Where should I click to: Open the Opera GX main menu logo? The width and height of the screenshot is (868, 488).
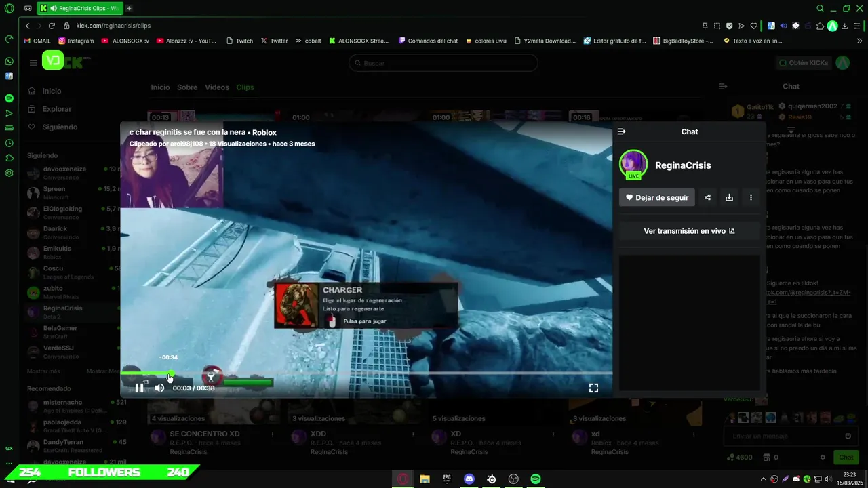click(x=9, y=9)
